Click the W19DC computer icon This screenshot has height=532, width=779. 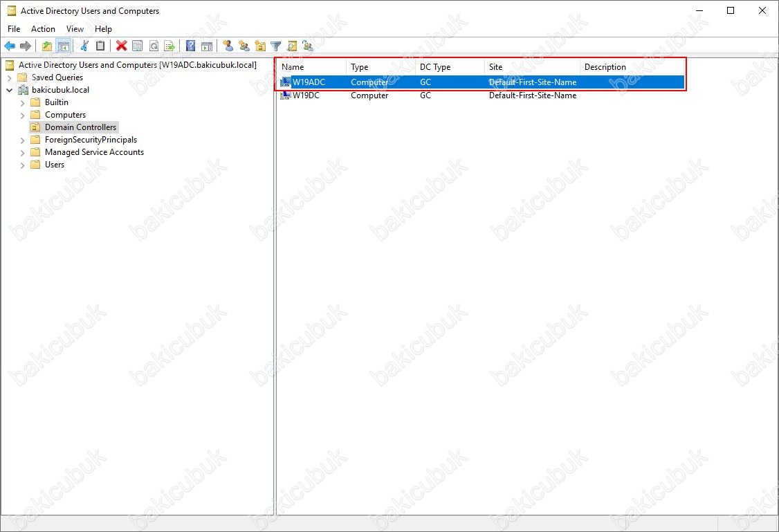coord(286,95)
